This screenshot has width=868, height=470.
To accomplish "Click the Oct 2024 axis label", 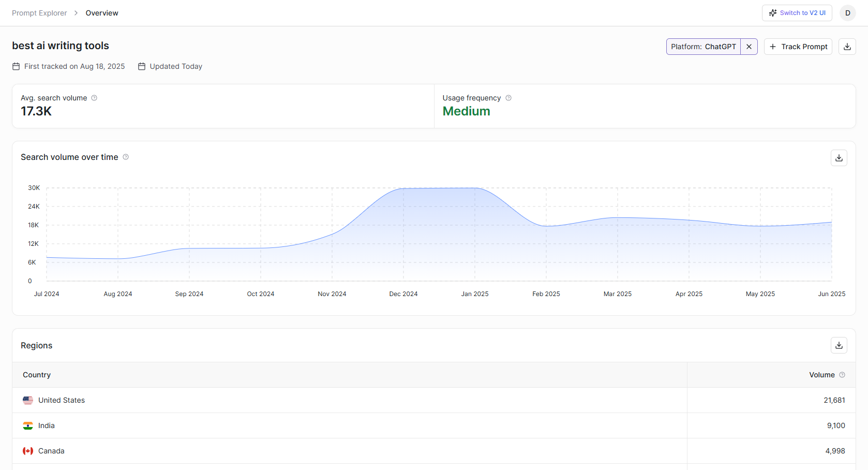I will pos(261,294).
